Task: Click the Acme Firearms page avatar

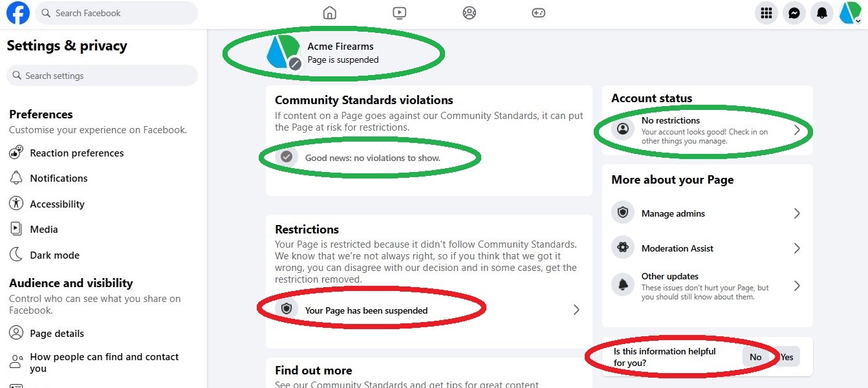Action: 284,52
